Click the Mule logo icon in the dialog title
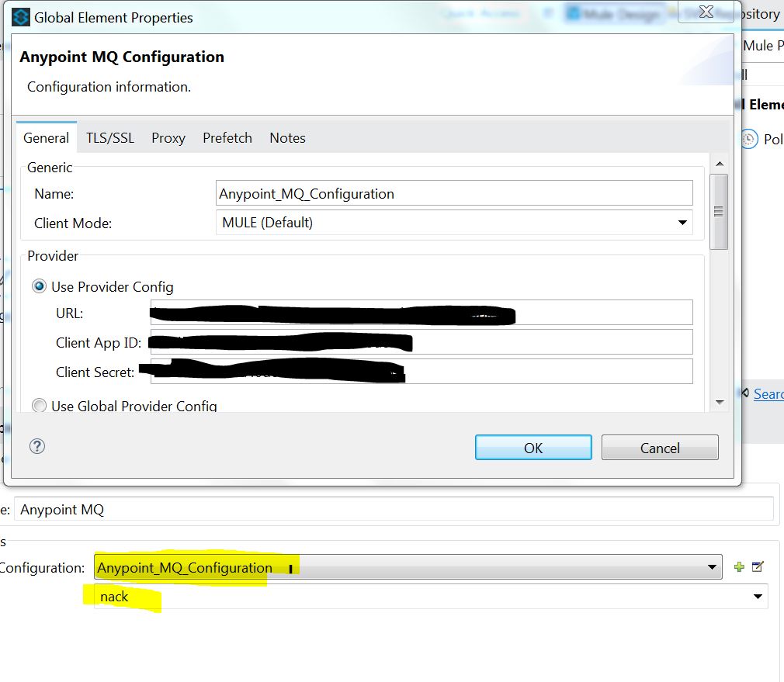The height and width of the screenshot is (682, 784). 20,18
